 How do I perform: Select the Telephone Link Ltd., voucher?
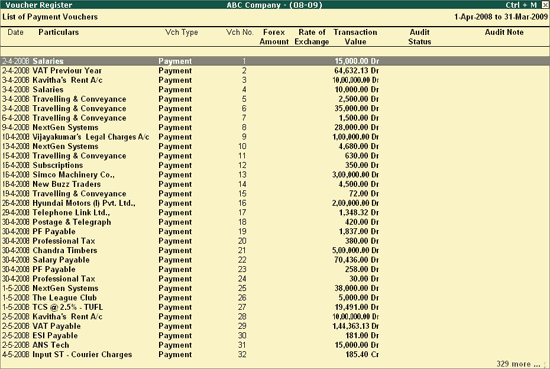[x=275, y=213]
